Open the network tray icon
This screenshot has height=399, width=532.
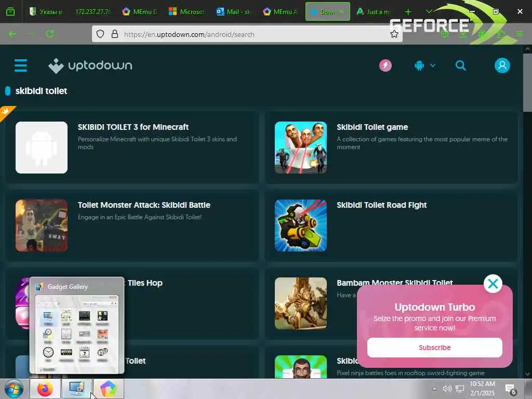click(x=460, y=389)
